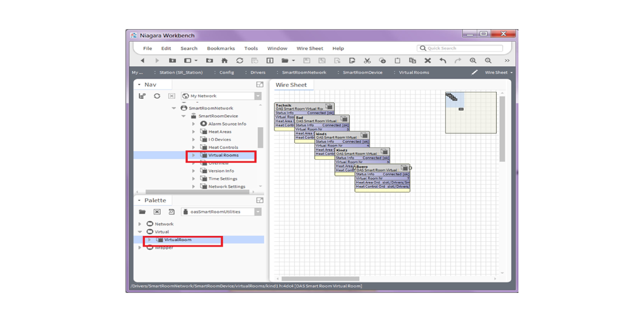Click the Cut scissors icon
This screenshot has width=644, height=322.
pyautogui.click(x=367, y=60)
